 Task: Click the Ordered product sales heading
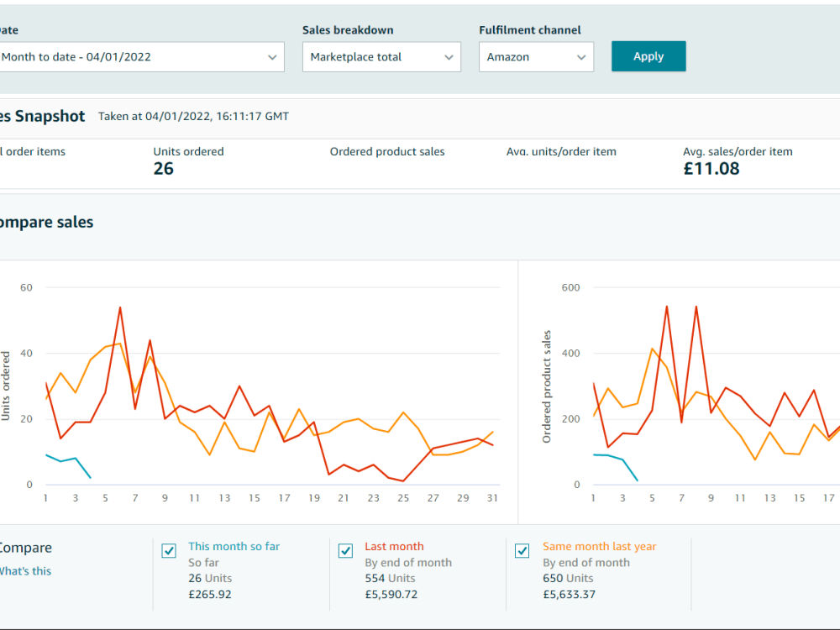[x=387, y=151]
